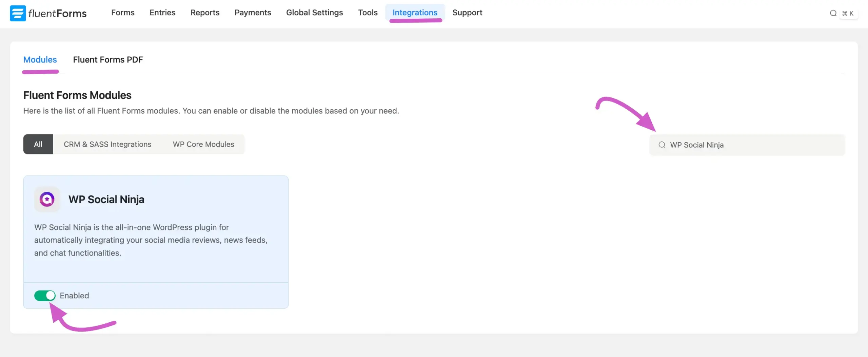Image resolution: width=868 pixels, height=357 pixels.
Task: Filter by CRM & SASS Integrations
Action: pos(107,144)
